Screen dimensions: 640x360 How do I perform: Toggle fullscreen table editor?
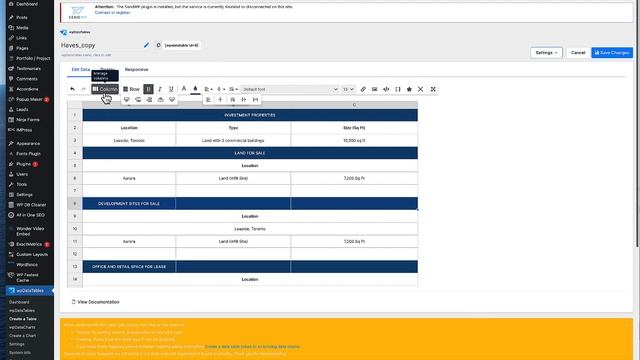tap(433, 89)
